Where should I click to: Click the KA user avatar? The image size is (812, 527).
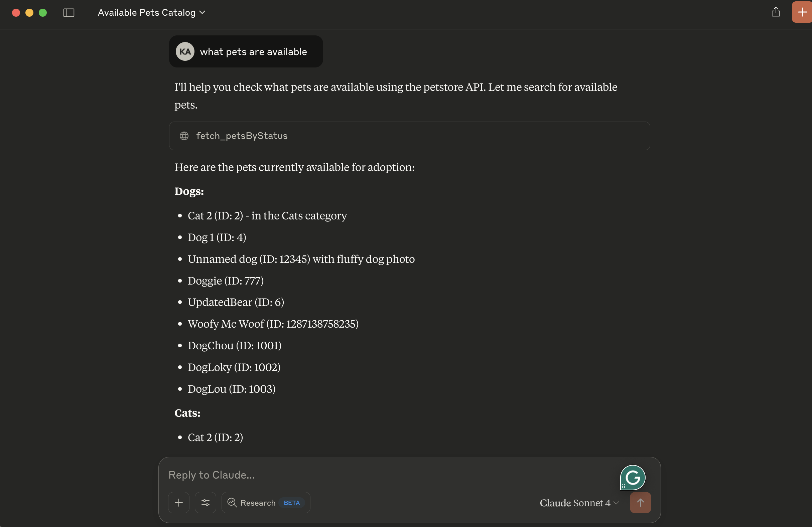(x=185, y=51)
